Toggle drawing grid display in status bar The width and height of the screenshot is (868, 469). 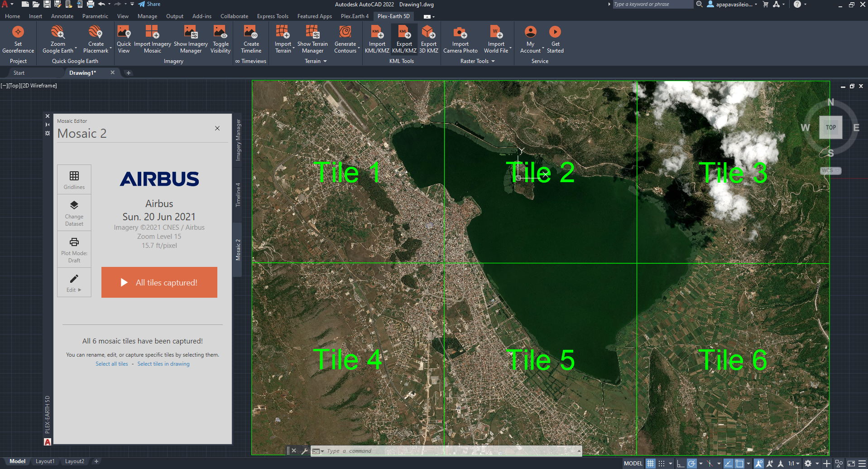[651, 463]
